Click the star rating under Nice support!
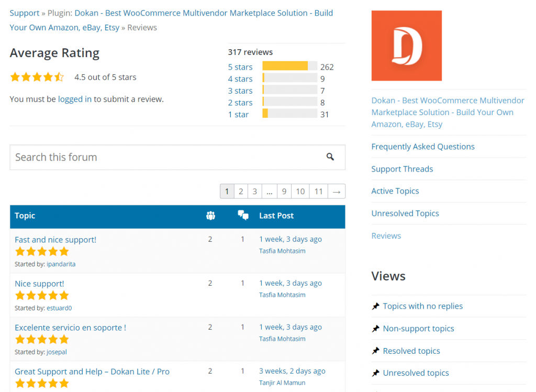Image resolution: width=536 pixels, height=392 pixels. (x=42, y=296)
